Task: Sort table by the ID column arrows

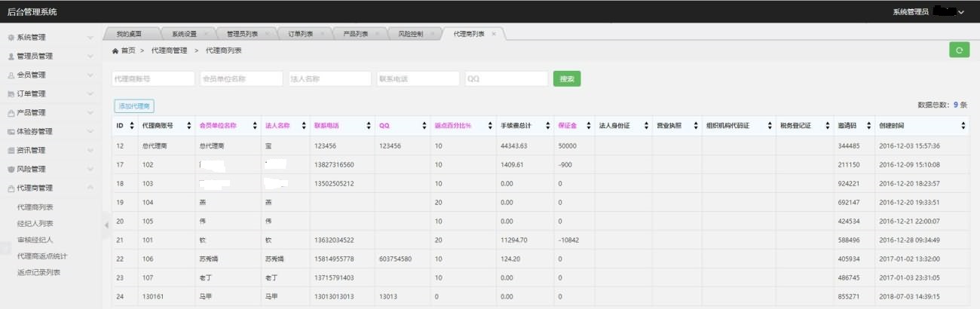Action: [x=132, y=125]
